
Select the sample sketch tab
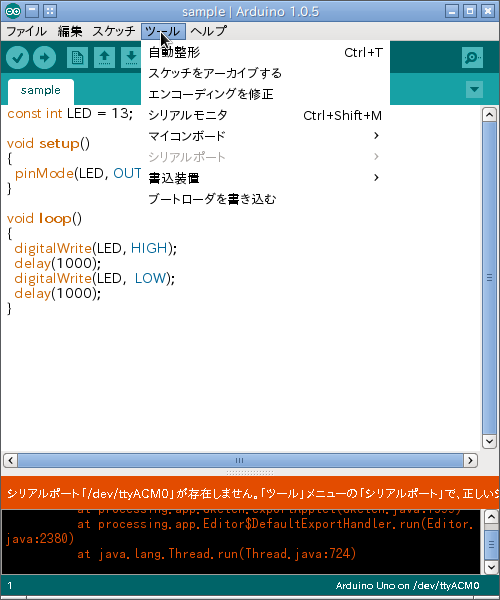(41, 91)
